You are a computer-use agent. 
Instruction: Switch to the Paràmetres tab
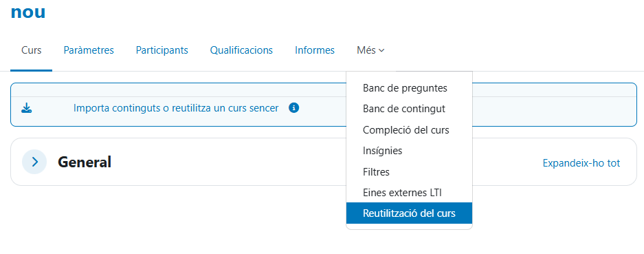coord(89,50)
